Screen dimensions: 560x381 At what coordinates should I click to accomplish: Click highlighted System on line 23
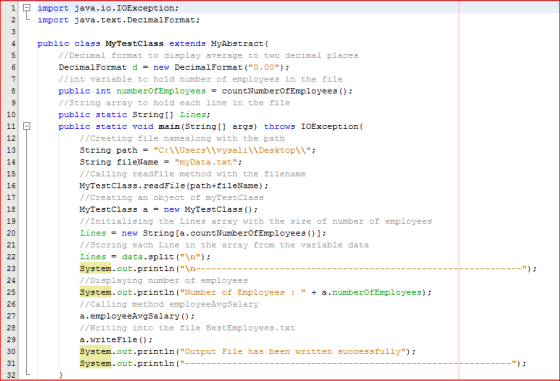coord(95,269)
